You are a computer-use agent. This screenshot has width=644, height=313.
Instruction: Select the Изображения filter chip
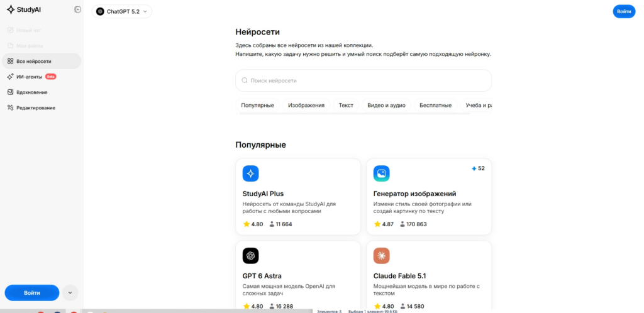coord(306,106)
